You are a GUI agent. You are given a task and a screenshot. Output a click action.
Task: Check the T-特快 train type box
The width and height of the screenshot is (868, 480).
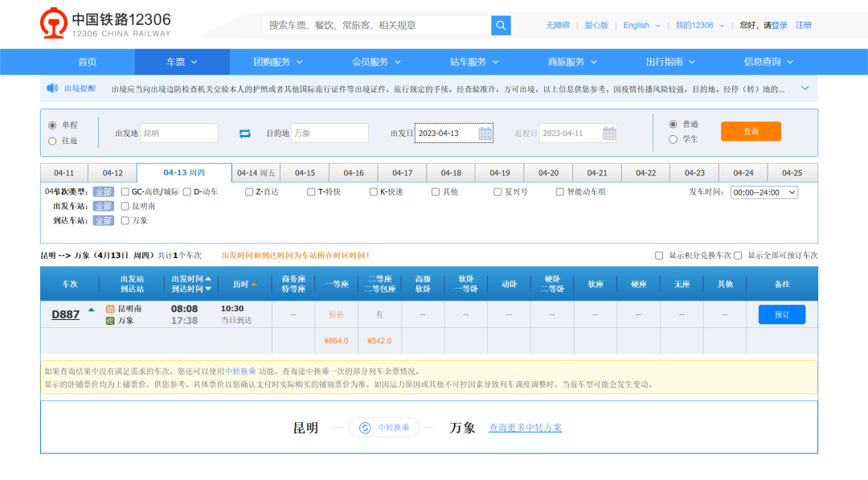coord(311,192)
